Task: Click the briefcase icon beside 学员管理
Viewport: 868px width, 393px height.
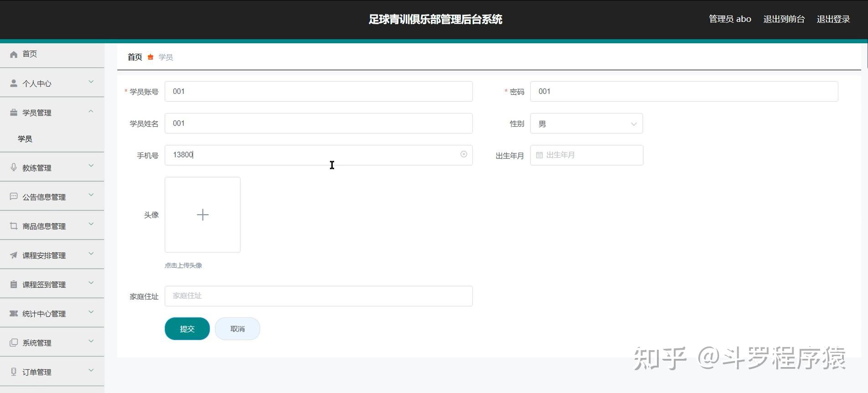Action: (x=14, y=112)
